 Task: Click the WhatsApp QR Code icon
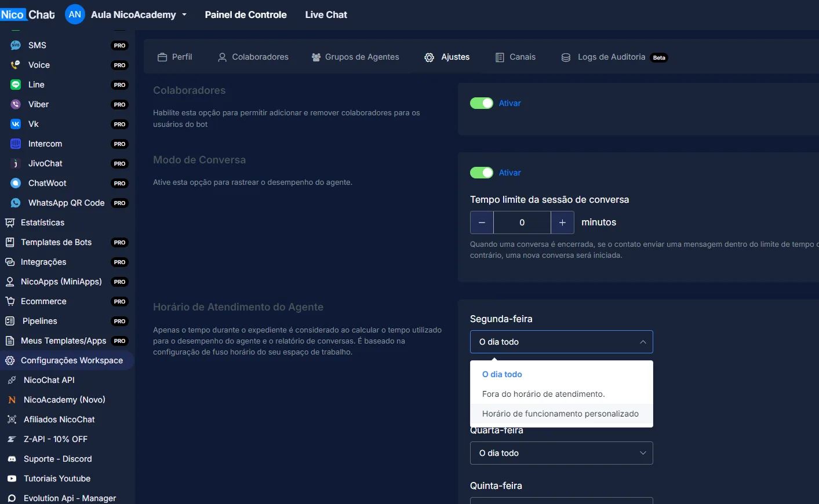[x=16, y=203]
